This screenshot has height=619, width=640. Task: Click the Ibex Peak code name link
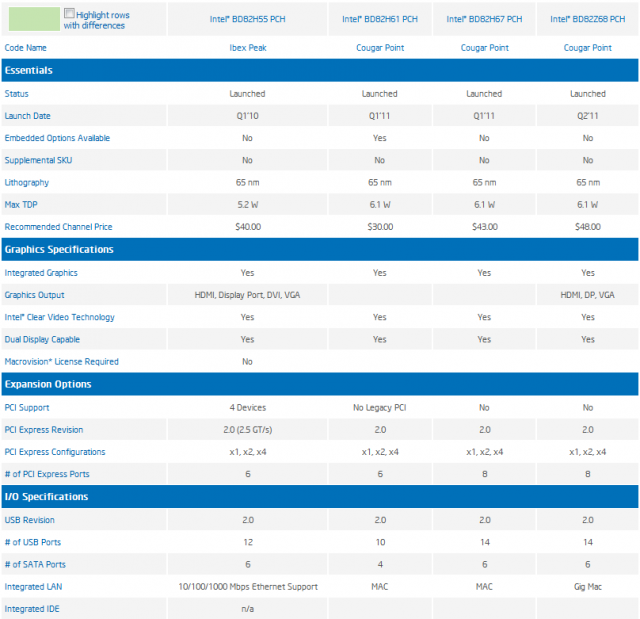pos(247,48)
